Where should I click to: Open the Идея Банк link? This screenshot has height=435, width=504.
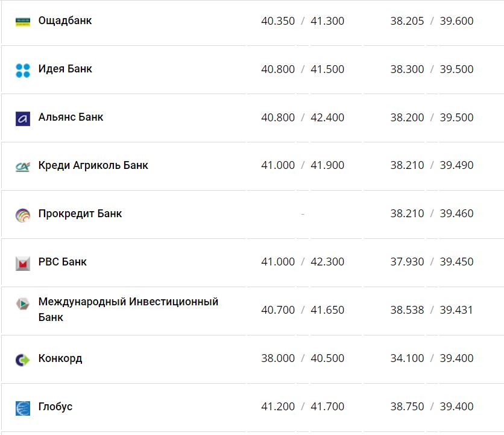[65, 69]
